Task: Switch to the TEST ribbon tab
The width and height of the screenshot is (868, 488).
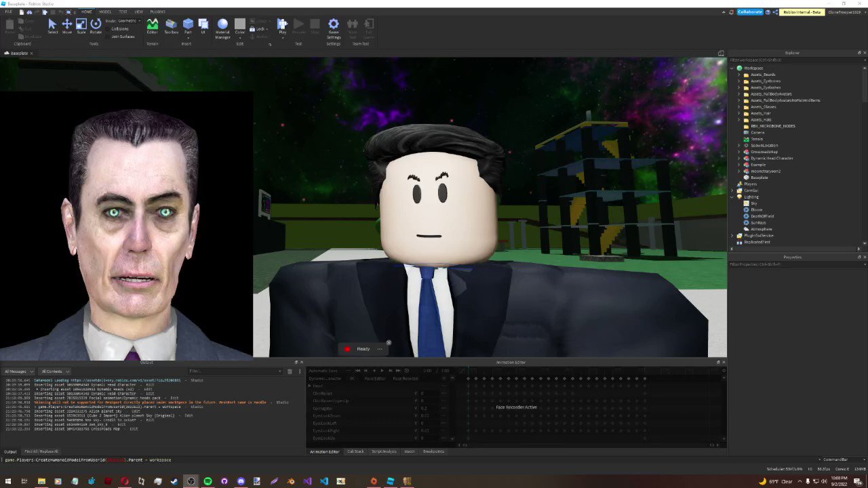Action: (x=123, y=12)
